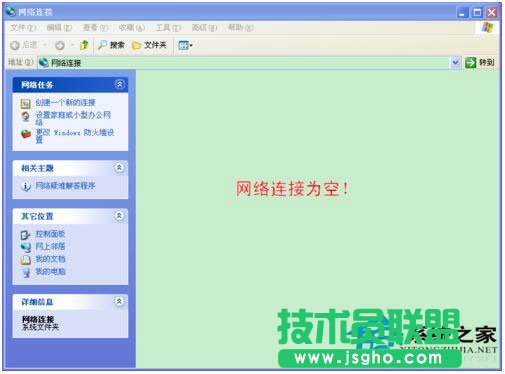
Task: Open 网上邻居 link
Action: (50, 247)
